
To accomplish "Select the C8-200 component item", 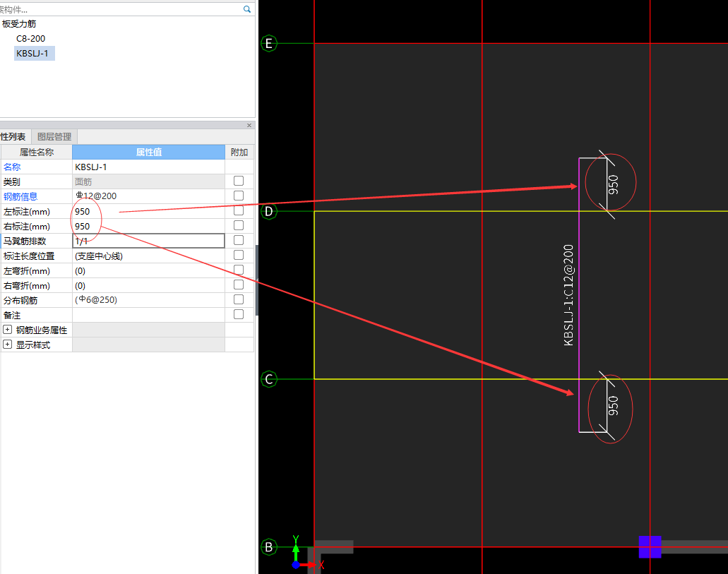I will (x=30, y=39).
